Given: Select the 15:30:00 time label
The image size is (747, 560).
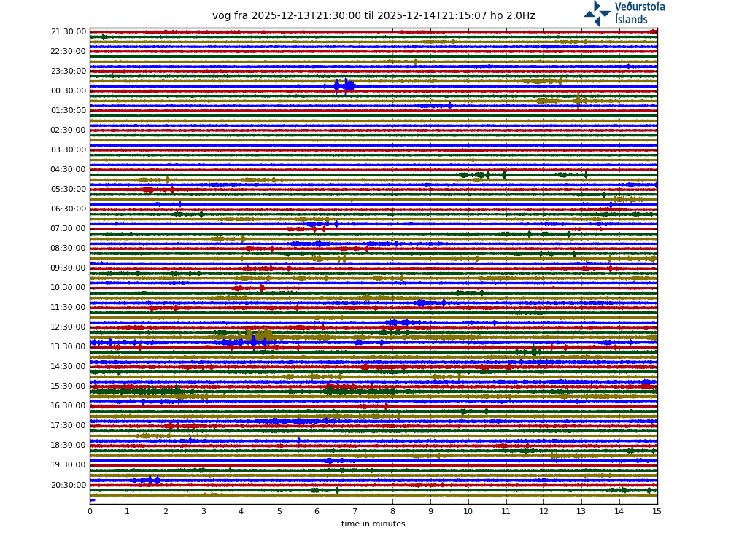Looking at the screenshot, I should point(69,386).
